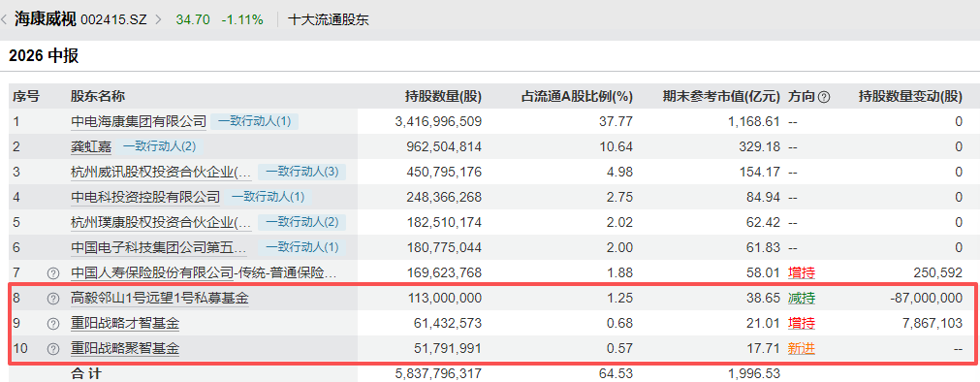
Task: Click 增持 direction for 重阳战略才智基金
Action: click(802, 324)
